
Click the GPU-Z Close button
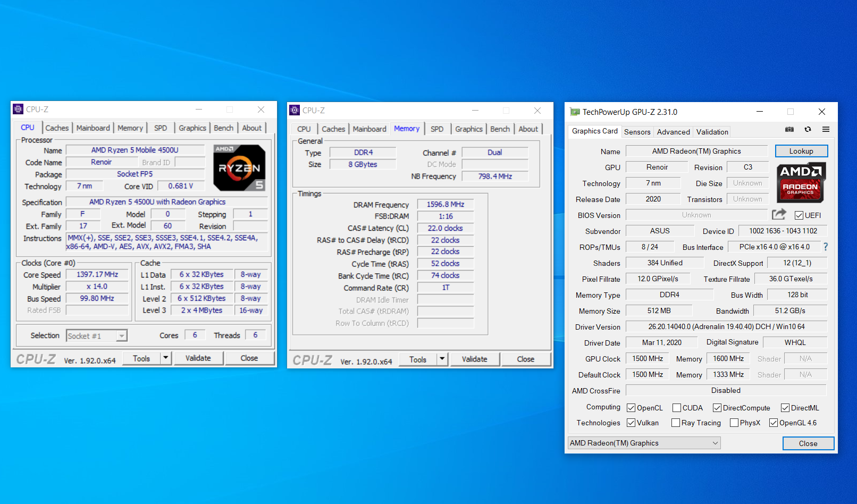point(808,443)
